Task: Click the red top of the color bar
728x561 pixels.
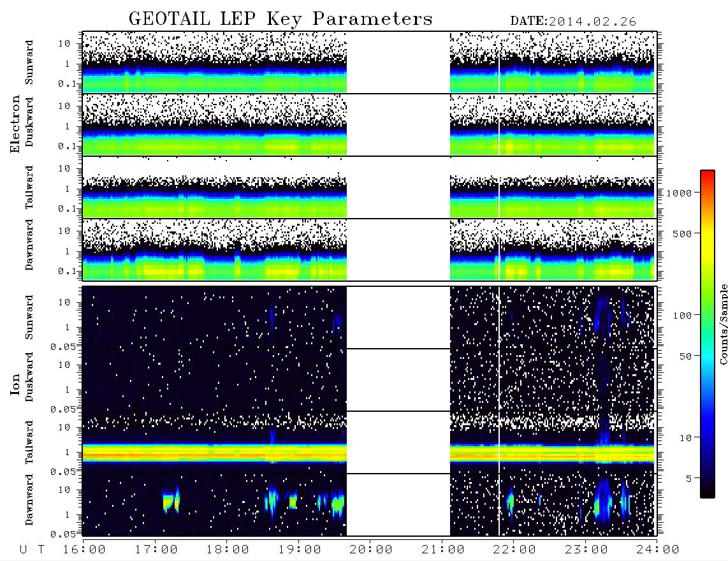Action: point(708,174)
